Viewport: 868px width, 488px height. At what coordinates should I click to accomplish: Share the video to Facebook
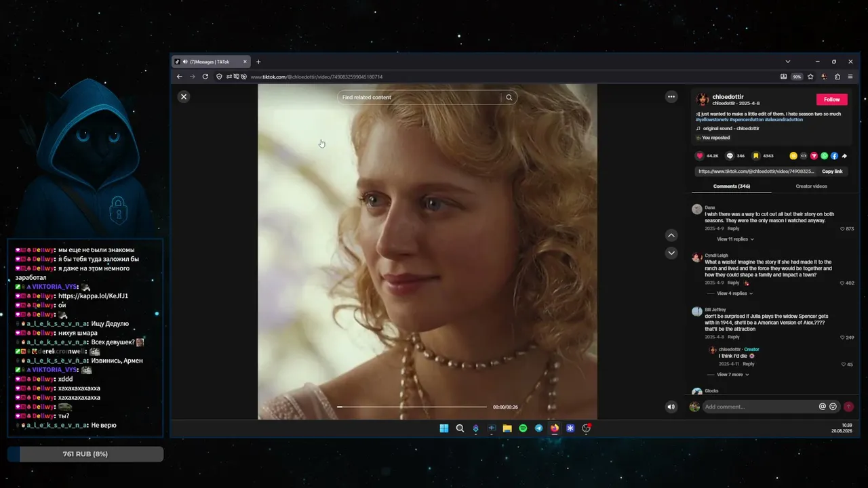pos(835,156)
